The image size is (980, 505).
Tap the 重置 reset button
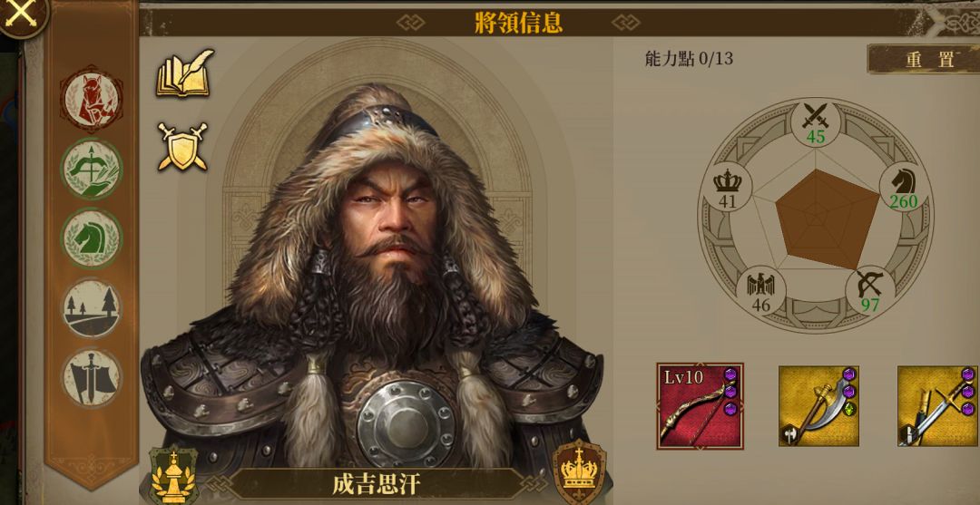(924, 59)
